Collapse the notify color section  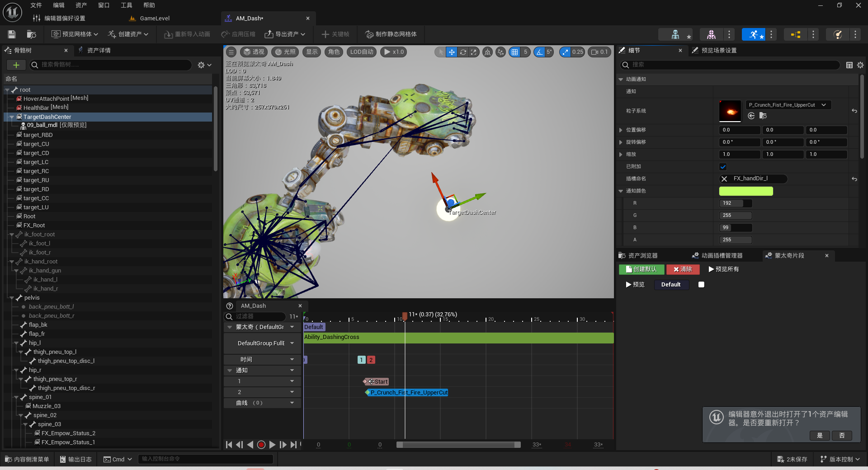pos(621,191)
